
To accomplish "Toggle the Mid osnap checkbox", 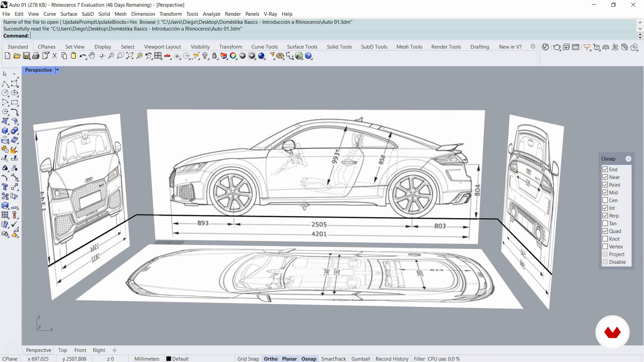I will (605, 193).
